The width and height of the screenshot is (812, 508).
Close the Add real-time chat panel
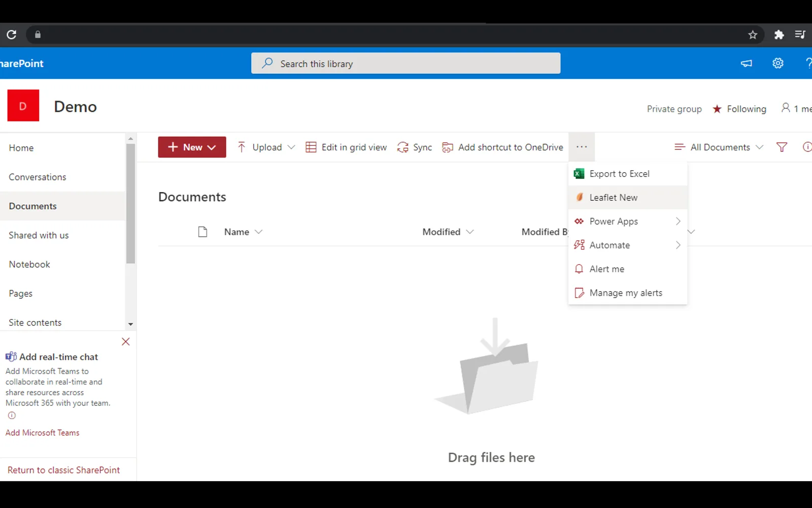126,342
